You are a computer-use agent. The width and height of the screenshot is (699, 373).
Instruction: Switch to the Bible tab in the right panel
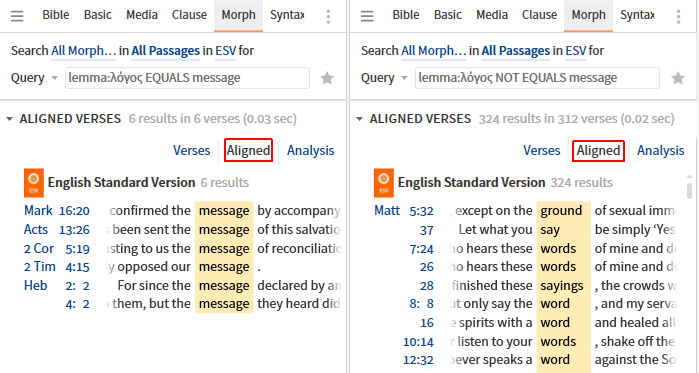[x=406, y=15]
